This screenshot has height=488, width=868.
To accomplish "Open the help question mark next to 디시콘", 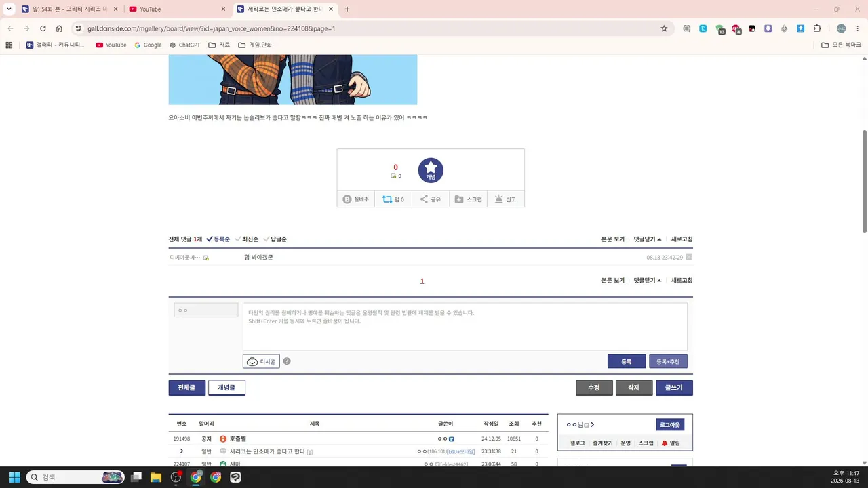I will point(287,361).
